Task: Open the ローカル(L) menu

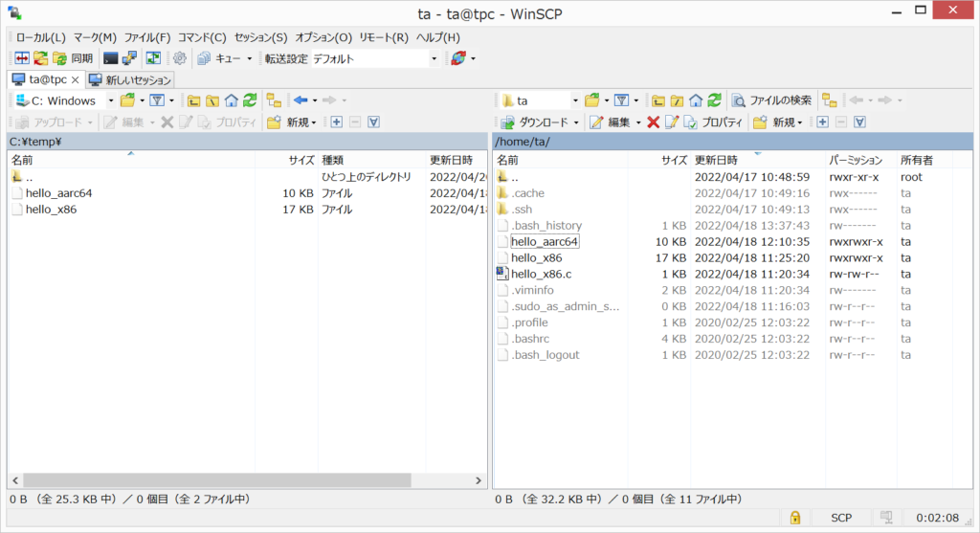Action: (x=40, y=37)
